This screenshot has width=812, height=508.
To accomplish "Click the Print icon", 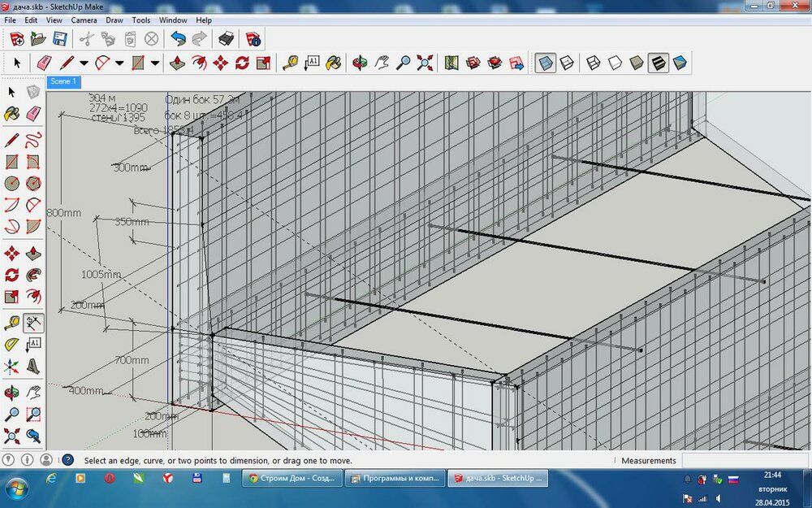I will (227, 38).
